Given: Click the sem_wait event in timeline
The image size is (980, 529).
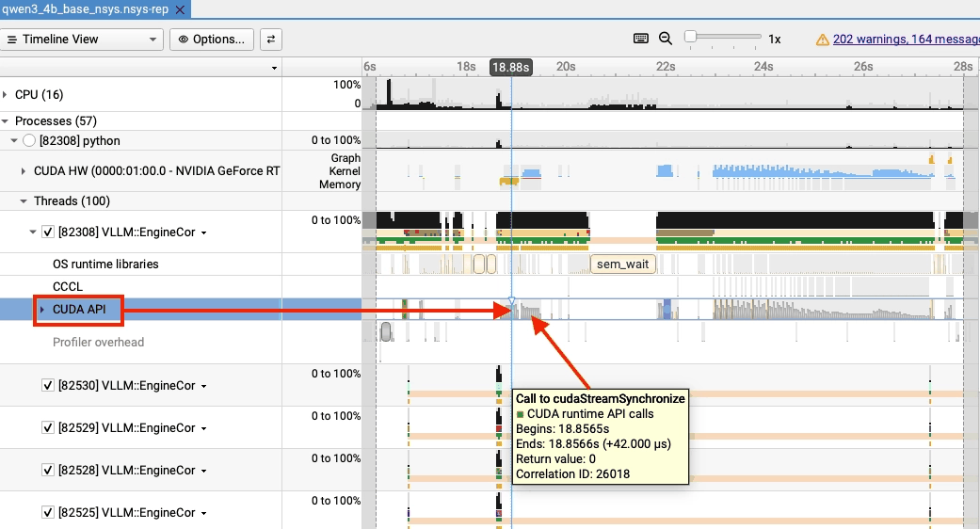Looking at the screenshot, I should pyautogui.click(x=623, y=264).
